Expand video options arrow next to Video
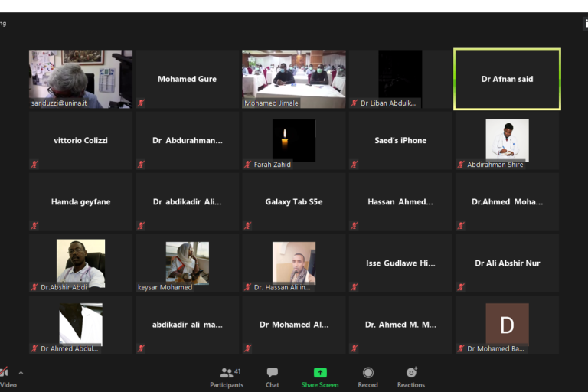This screenshot has width=588, height=392. [x=21, y=373]
